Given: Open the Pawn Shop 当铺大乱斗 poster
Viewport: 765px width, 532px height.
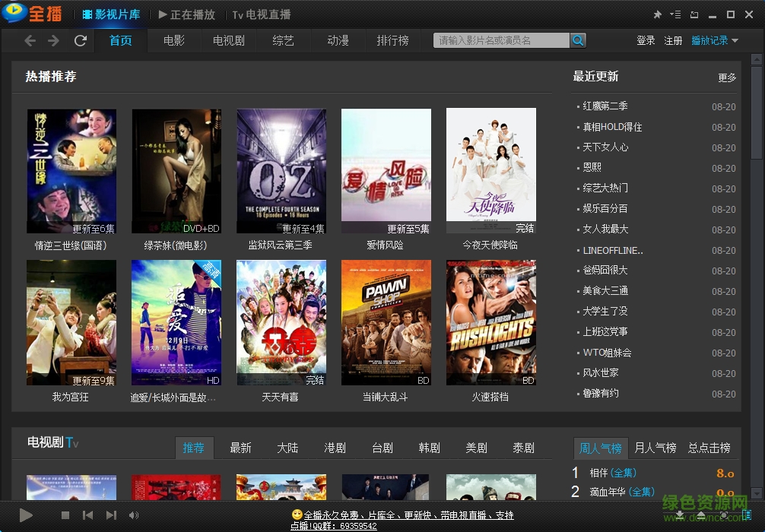Looking at the screenshot, I should tap(386, 323).
